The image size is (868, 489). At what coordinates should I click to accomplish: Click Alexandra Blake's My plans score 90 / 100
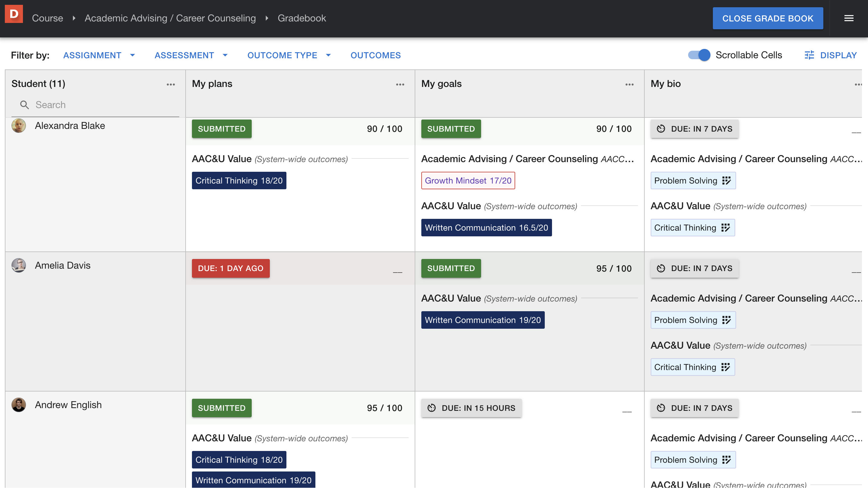385,129
